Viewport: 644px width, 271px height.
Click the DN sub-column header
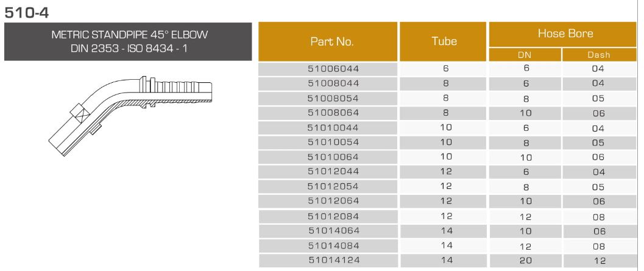coord(525,55)
